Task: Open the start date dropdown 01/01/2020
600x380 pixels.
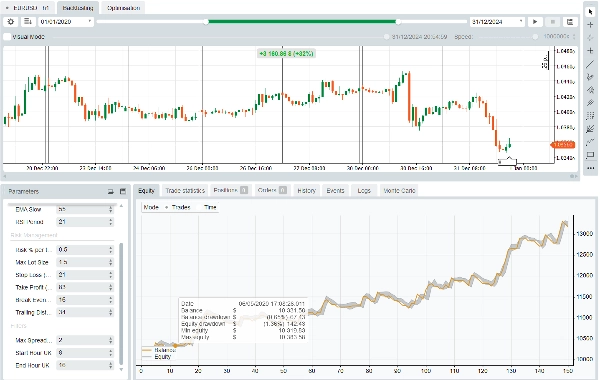Action: click(x=90, y=21)
